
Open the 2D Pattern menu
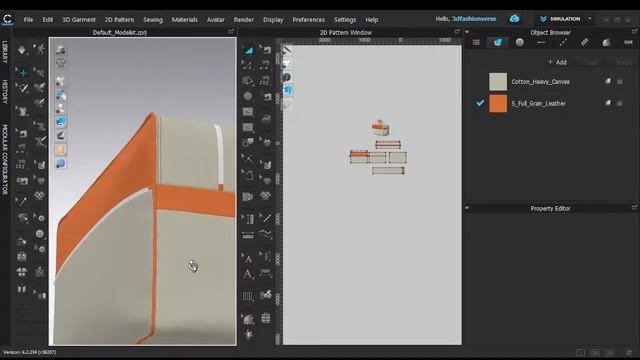click(119, 20)
